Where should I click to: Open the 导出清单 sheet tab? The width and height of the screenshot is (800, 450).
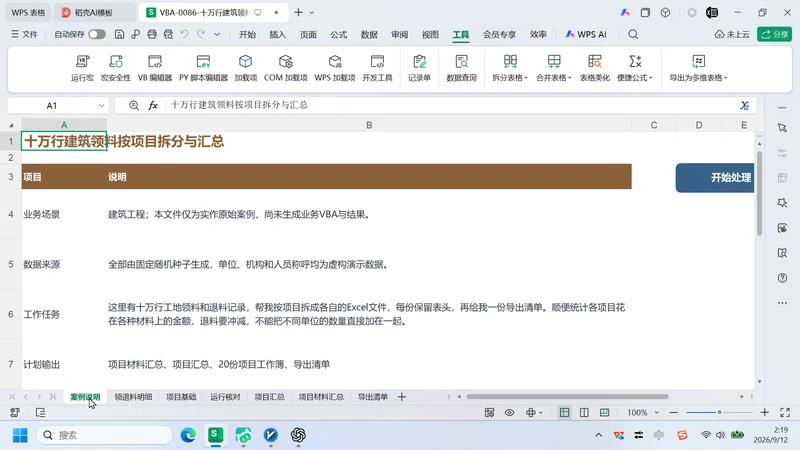tap(372, 397)
